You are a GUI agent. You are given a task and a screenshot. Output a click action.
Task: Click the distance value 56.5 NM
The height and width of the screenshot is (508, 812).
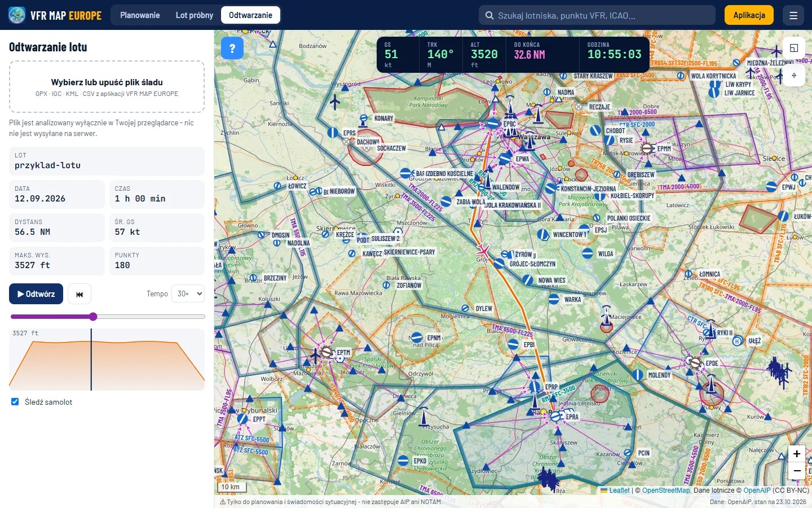pos(32,232)
